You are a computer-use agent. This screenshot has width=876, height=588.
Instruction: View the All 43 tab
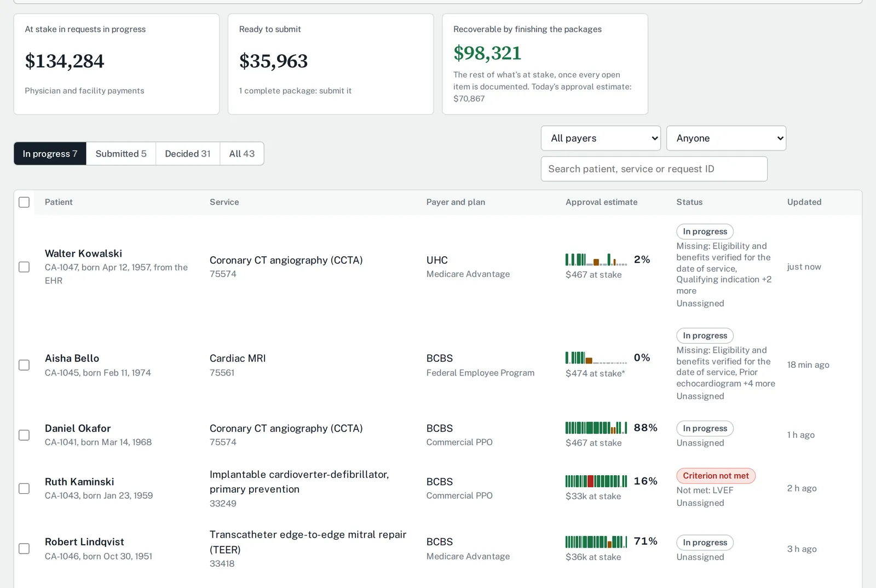click(x=242, y=154)
